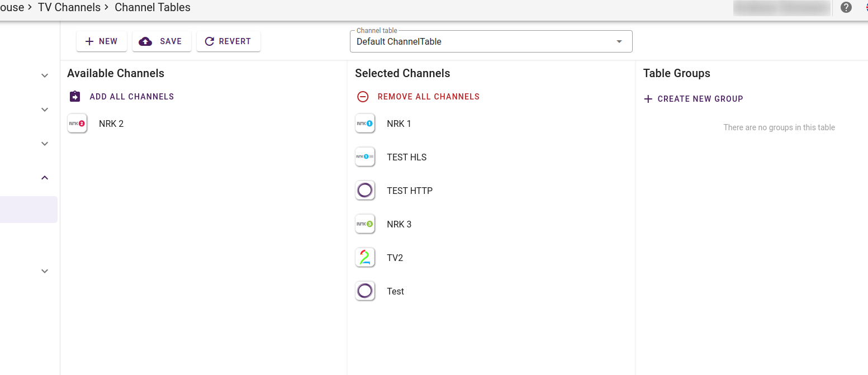Click the NRK 3 channel logo

(x=365, y=224)
